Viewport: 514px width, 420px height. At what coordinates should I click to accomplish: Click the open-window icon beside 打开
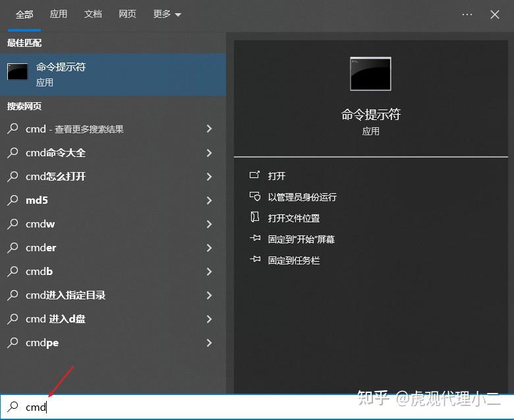pos(255,175)
